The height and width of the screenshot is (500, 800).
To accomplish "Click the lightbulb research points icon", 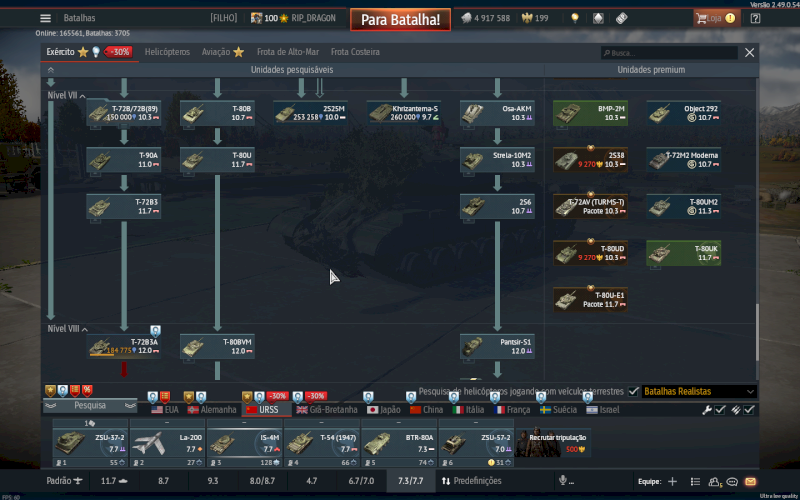I will coord(574,18).
